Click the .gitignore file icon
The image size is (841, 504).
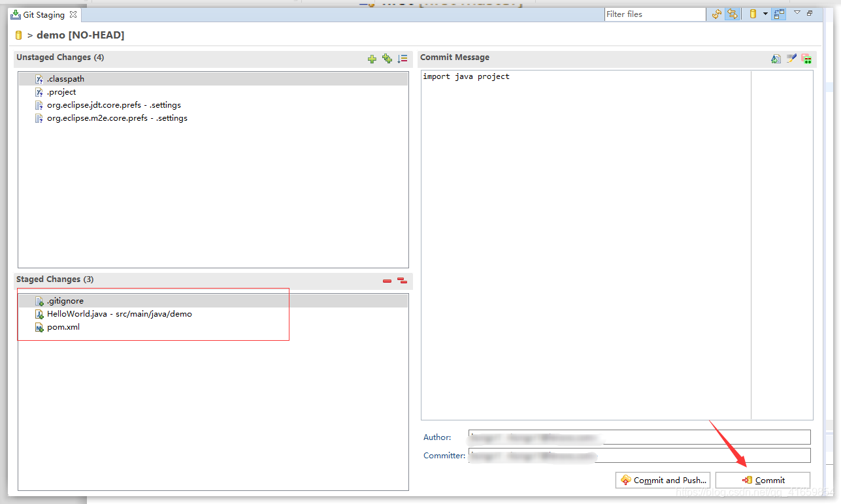coord(39,301)
